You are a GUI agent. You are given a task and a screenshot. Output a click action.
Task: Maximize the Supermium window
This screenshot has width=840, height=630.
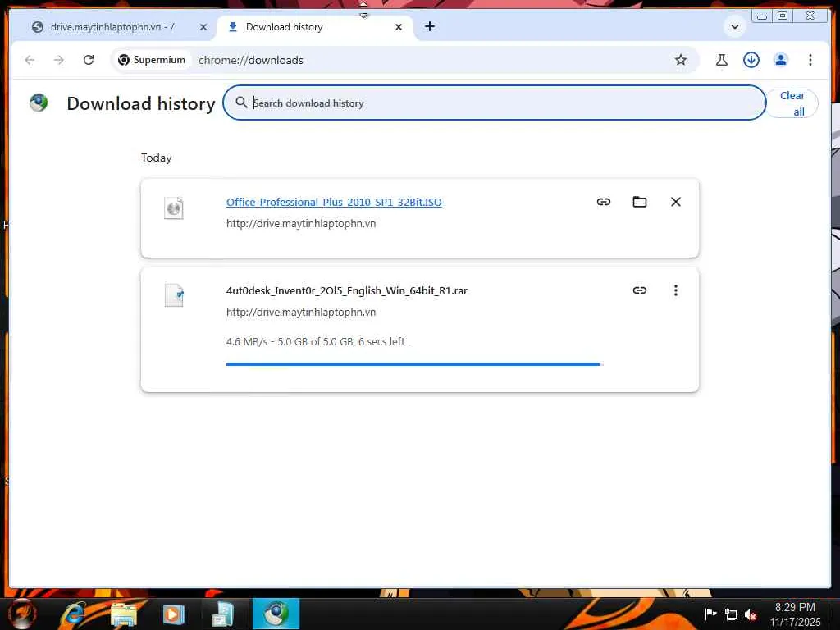[x=782, y=16]
